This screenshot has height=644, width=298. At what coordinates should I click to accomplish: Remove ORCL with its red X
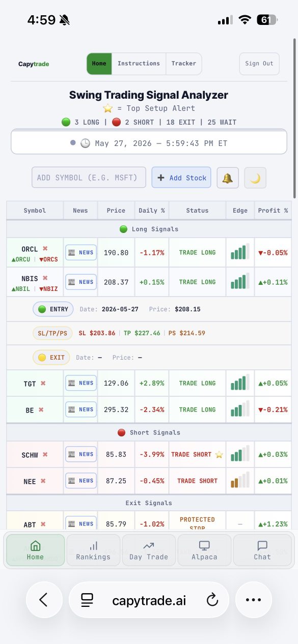pos(45,249)
